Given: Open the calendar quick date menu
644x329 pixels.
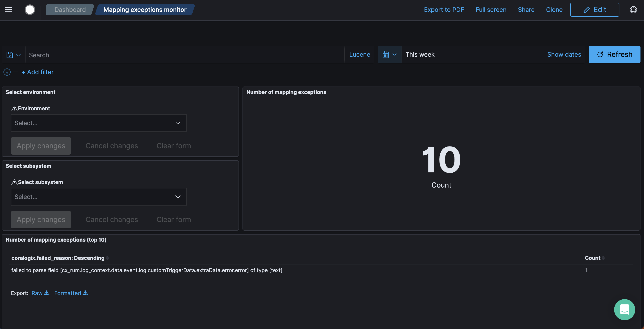Looking at the screenshot, I should click(x=389, y=55).
